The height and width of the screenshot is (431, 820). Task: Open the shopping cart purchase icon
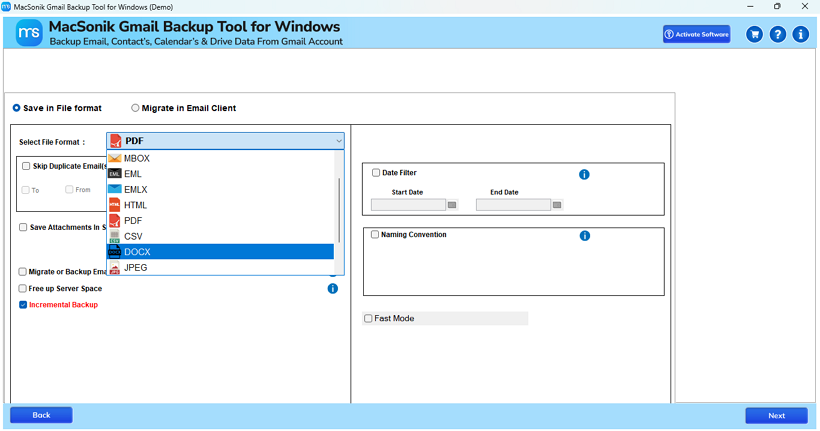point(754,35)
